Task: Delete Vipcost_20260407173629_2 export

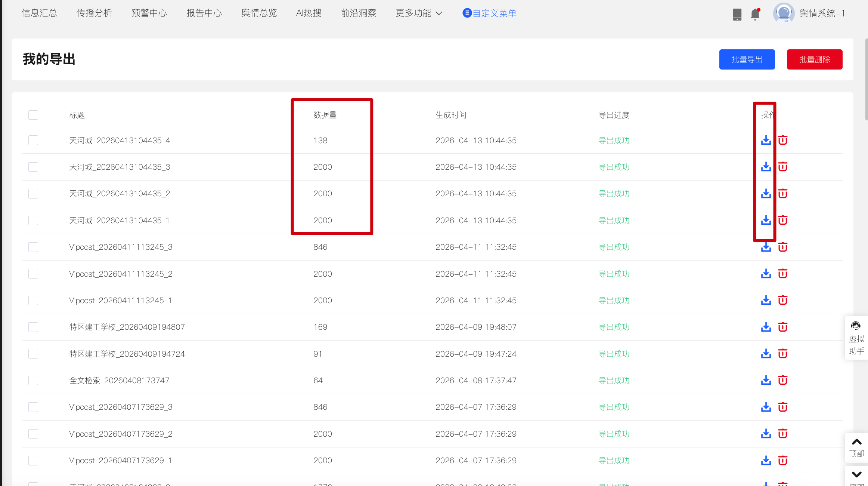Action: pos(782,434)
